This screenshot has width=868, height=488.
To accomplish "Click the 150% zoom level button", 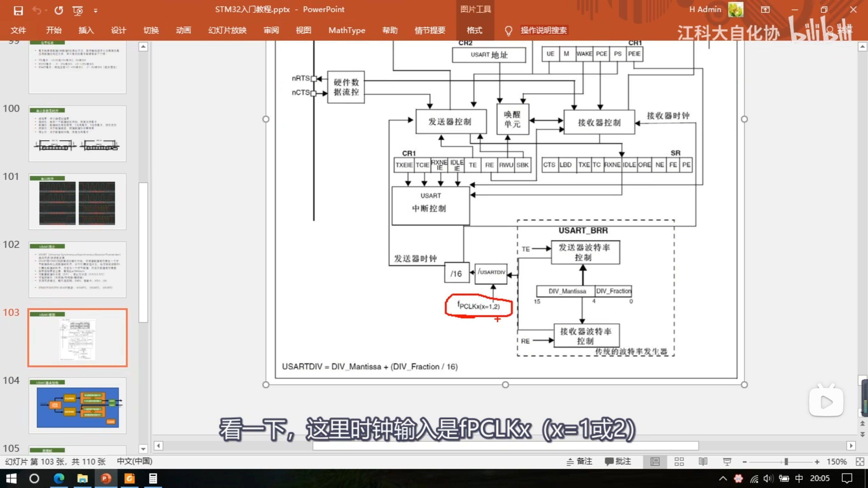I will click(836, 462).
